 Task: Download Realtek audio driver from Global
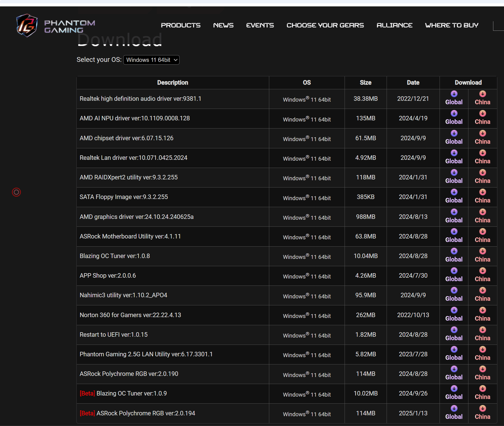(454, 98)
